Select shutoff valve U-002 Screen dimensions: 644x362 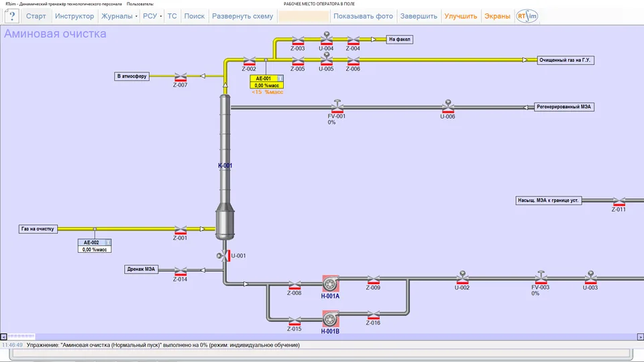point(462,278)
